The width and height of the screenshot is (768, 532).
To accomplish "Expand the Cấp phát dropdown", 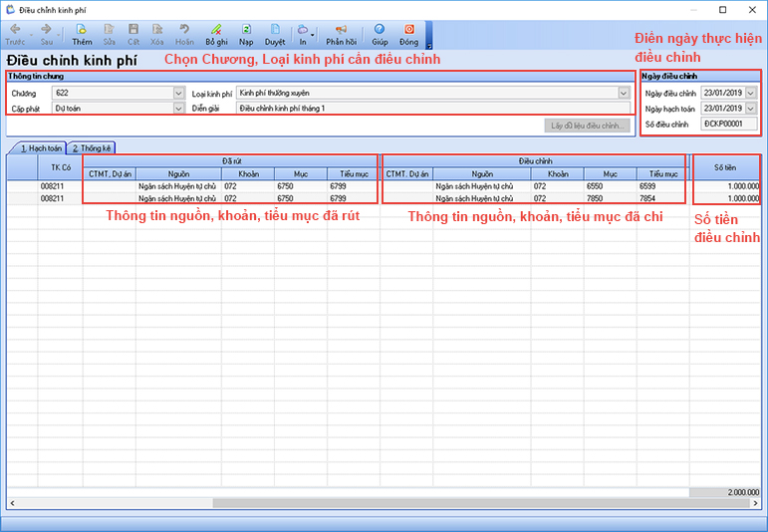I will click(179, 108).
